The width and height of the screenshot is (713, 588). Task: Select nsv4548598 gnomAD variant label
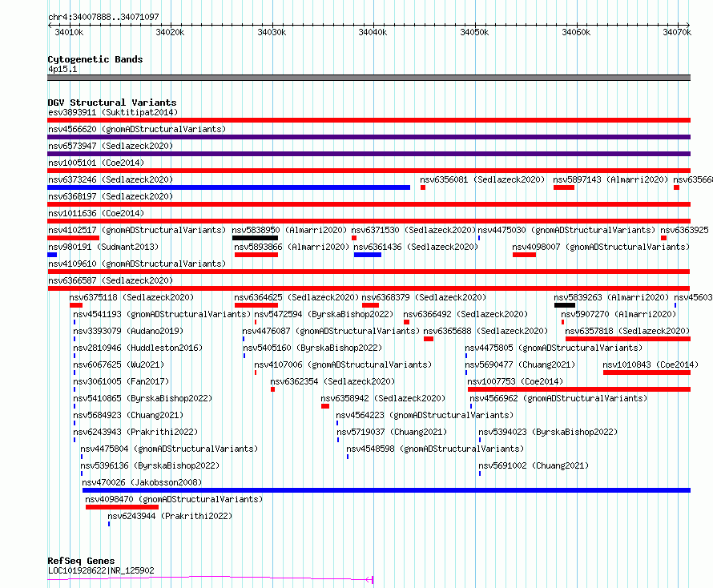tap(435, 449)
